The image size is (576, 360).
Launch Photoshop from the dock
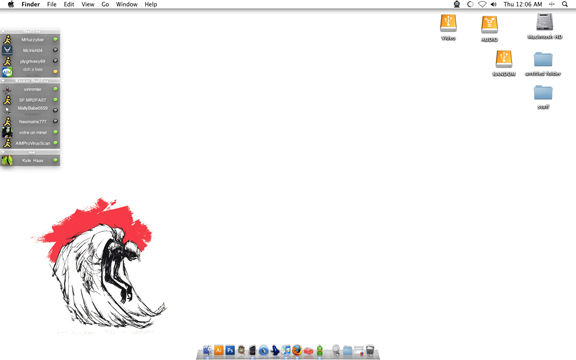click(230, 350)
